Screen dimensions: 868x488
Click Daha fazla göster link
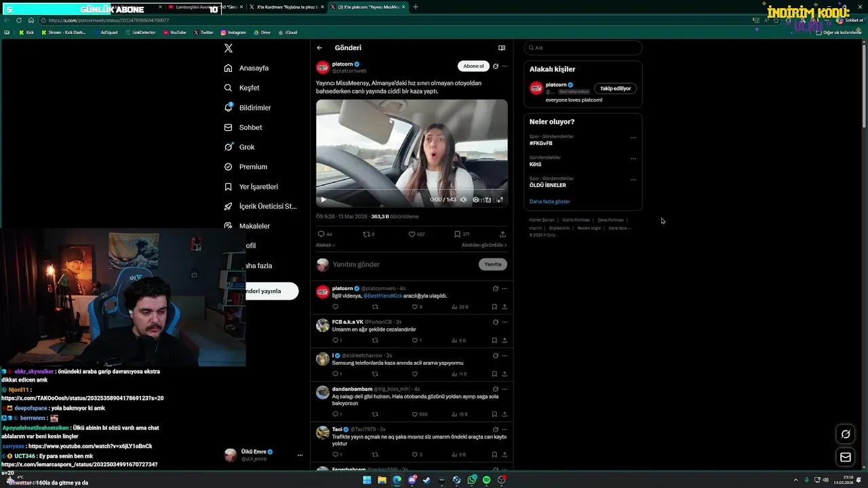point(550,202)
